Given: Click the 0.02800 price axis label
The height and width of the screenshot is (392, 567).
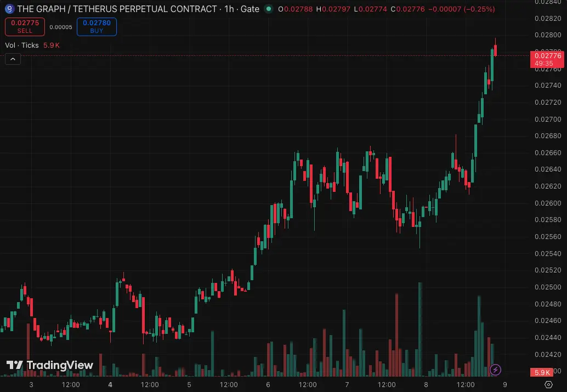Looking at the screenshot, I should pyautogui.click(x=548, y=35).
